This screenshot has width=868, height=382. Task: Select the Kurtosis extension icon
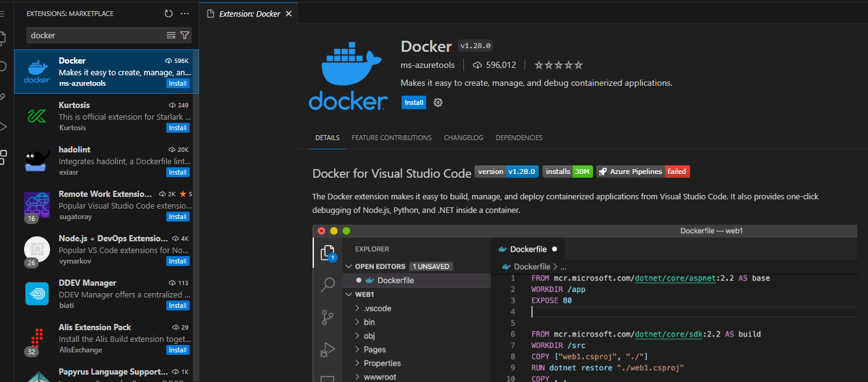(36, 116)
